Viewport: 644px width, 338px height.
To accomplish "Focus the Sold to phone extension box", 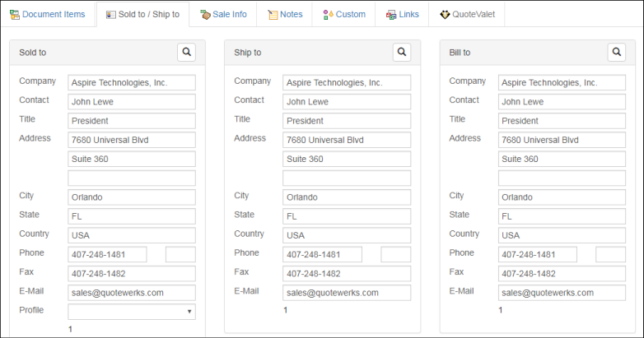I will pyautogui.click(x=180, y=254).
